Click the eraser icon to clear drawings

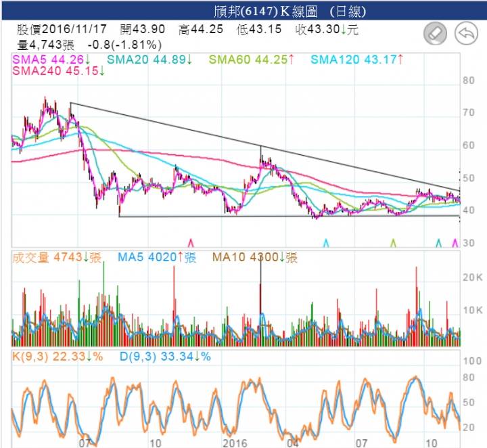click(435, 33)
